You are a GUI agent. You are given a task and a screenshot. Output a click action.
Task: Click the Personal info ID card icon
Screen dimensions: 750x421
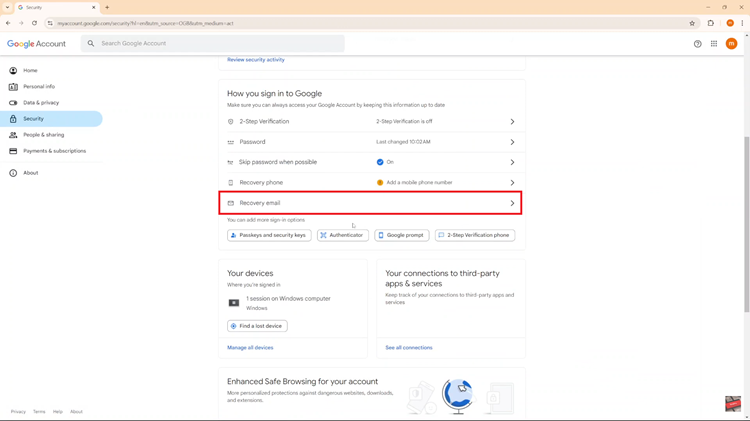tap(13, 87)
